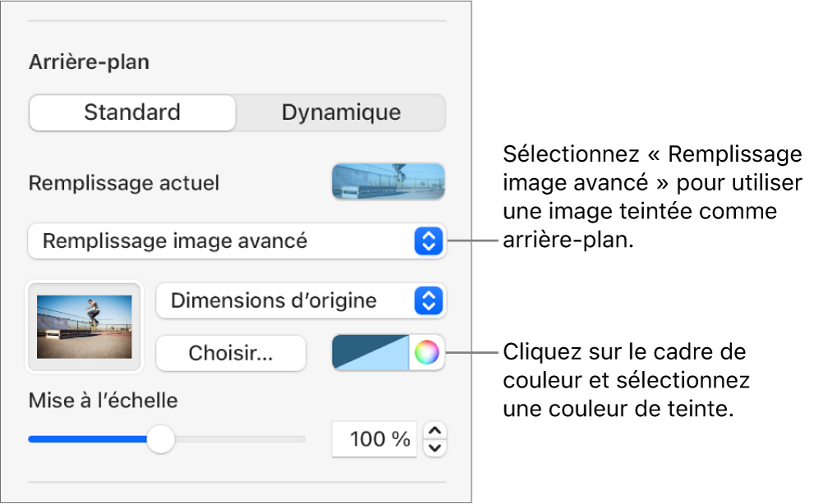Click the skateboarder image well thumbnail

(85, 326)
